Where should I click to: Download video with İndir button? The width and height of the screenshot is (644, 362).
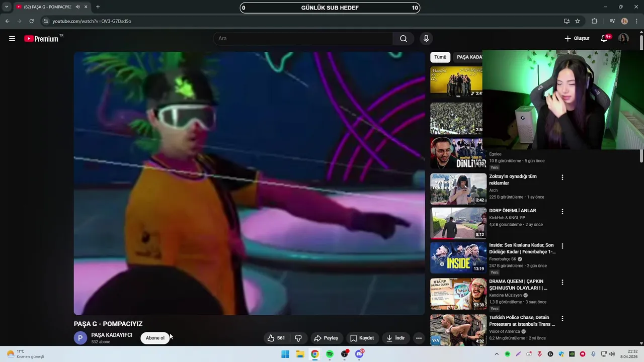395,338
